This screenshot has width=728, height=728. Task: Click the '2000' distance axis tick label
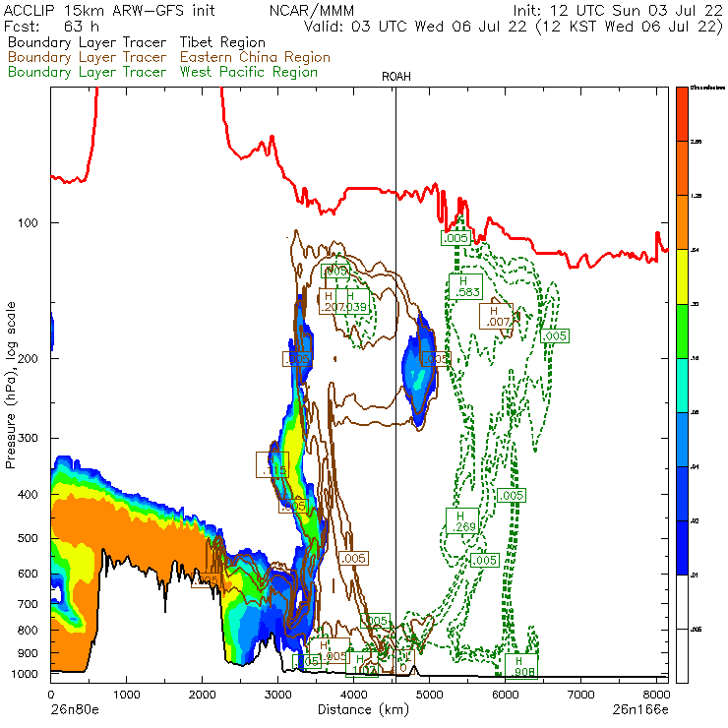pos(202,695)
